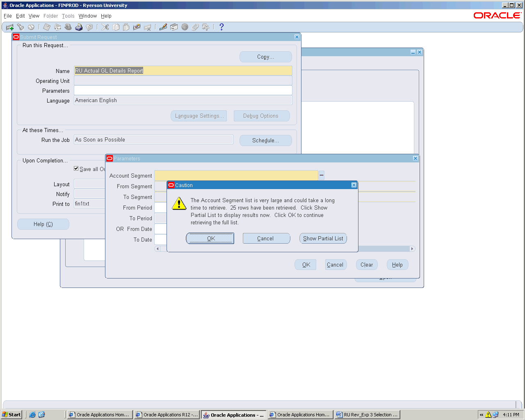
Task: Open the Folder menu
Action: pyautogui.click(x=50, y=16)
